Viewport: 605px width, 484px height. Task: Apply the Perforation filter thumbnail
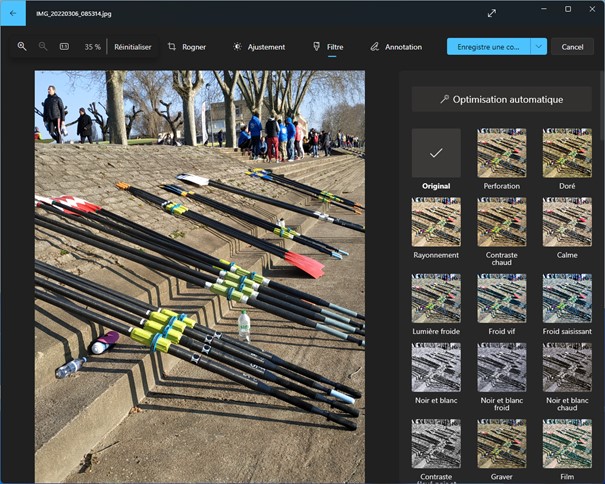(x=501, y=153)
